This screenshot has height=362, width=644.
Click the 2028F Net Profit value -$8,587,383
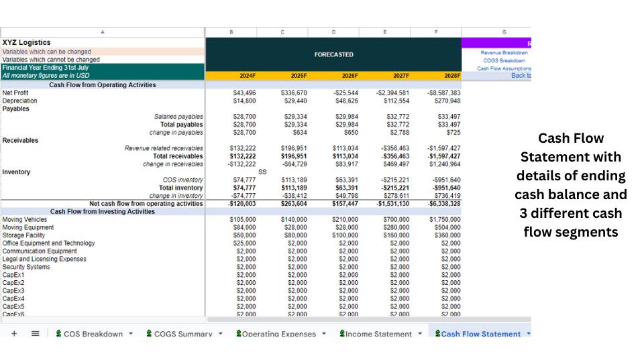pyautogui.click(x=444, y=93)
